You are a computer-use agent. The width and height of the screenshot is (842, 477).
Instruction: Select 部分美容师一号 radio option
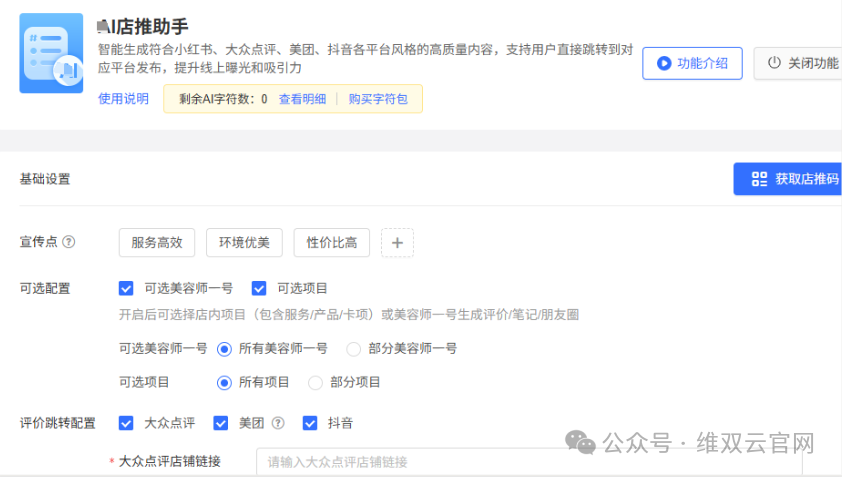click(353, 349)
